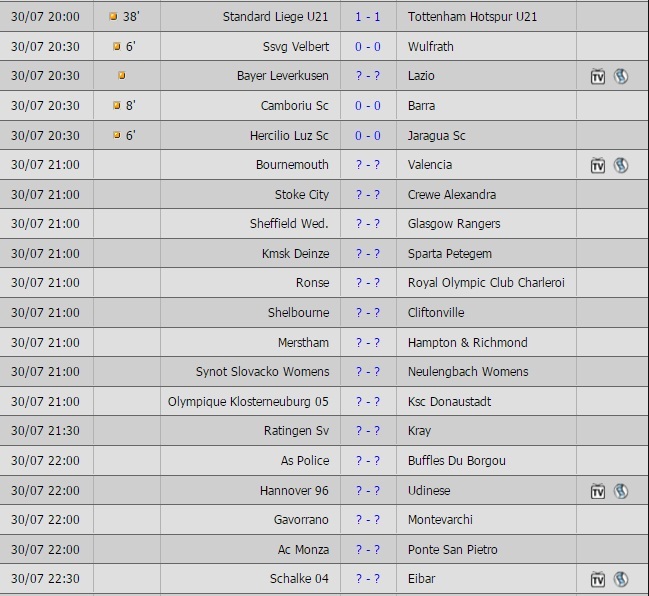Click the TV icon for Bayer Leverkusen match
649x596 pixels.
click(x=598, y=76)
